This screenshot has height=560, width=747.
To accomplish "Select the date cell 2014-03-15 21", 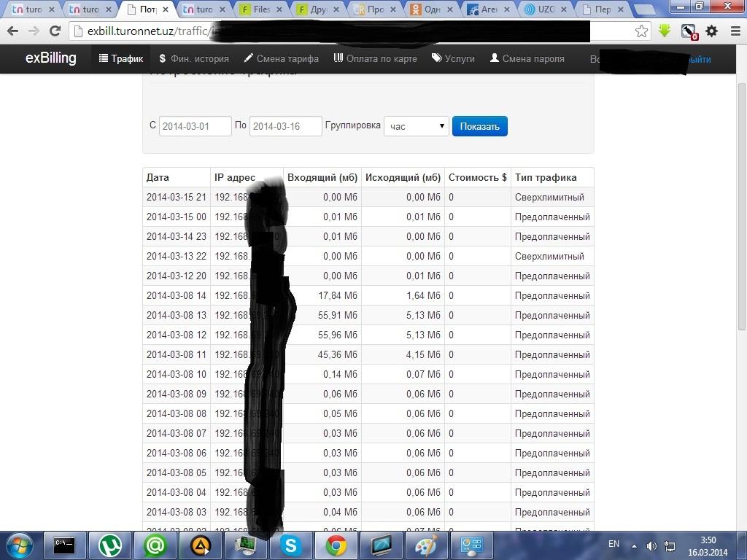I will pyautogui.click(x=177, y=197).
